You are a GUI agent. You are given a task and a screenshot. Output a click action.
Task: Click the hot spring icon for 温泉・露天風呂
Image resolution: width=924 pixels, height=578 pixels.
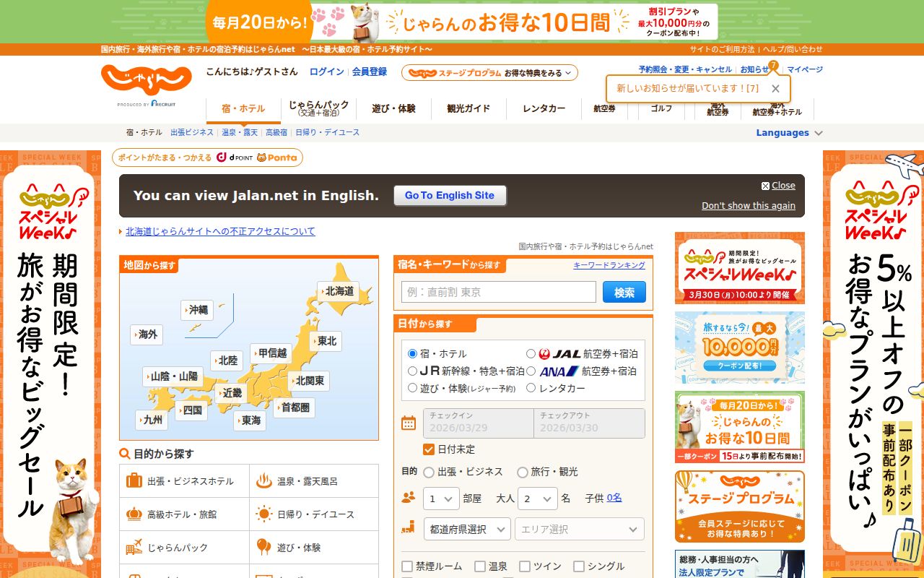[264, 480]
